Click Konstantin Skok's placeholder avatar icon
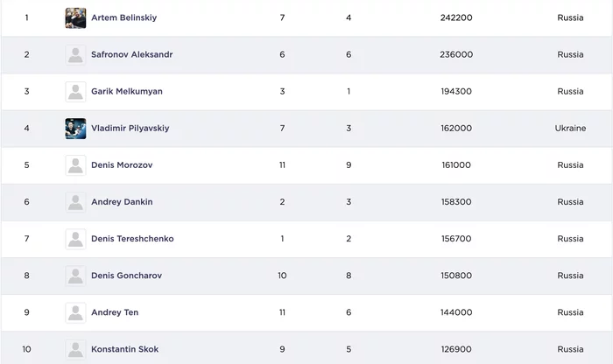The height and width of the screenshot is (364, 613). [x=75, y=349]
